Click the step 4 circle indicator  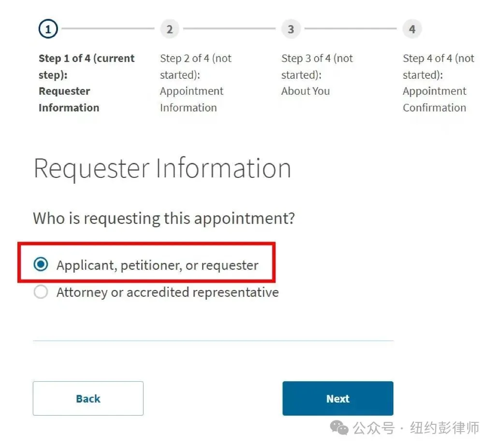coord(412,29)
